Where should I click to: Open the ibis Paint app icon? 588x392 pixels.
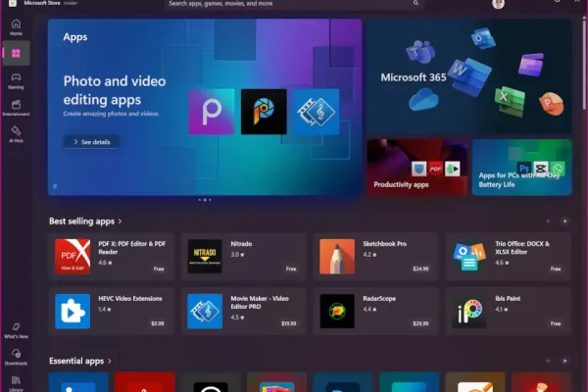pyautogui.click(x=469, y=311)
